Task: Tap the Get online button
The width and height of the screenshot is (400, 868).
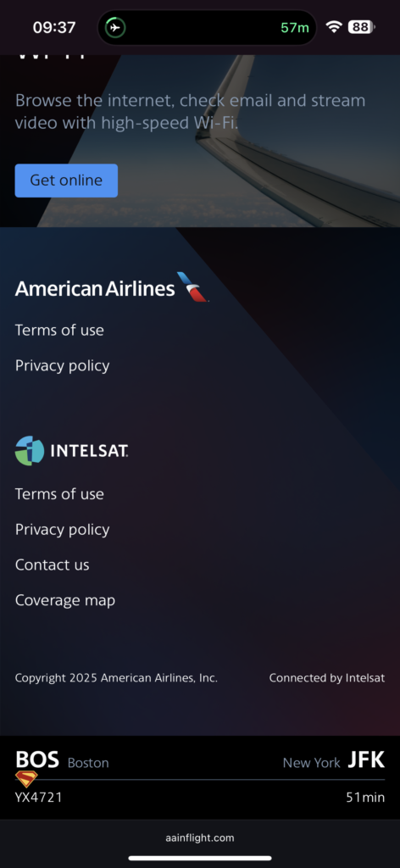Action: click(x=66, y=181)
